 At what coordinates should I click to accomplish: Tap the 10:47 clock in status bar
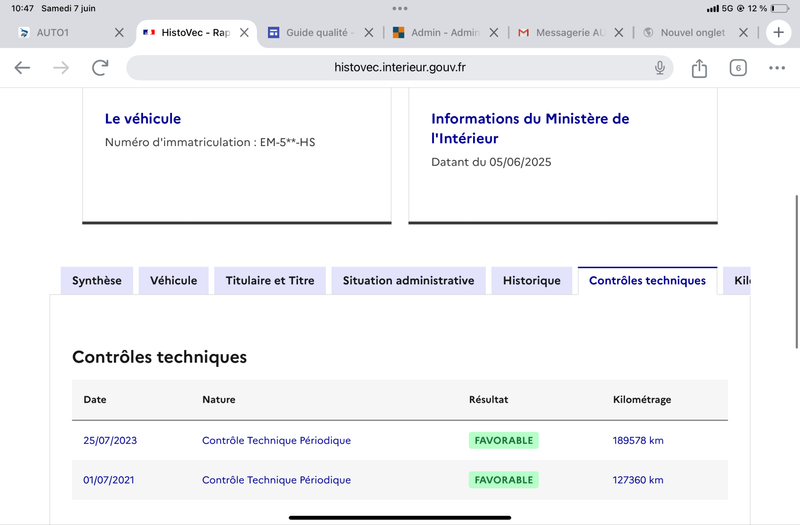click(22, 8)
